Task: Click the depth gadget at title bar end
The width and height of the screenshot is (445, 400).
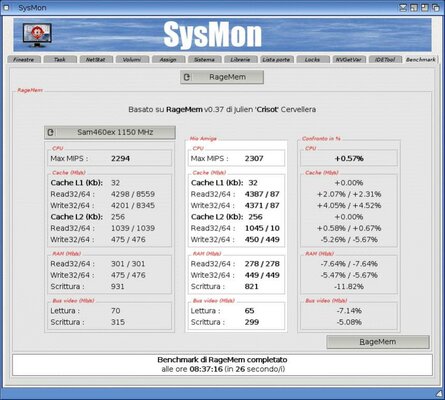Action: click(x=436, y=7)
